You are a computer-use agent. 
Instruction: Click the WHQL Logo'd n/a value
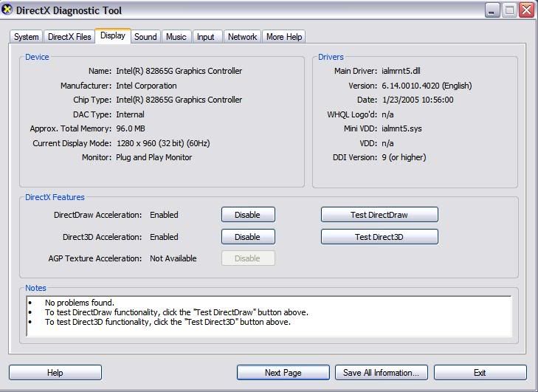pyautogui.click(x=387, y=114)
